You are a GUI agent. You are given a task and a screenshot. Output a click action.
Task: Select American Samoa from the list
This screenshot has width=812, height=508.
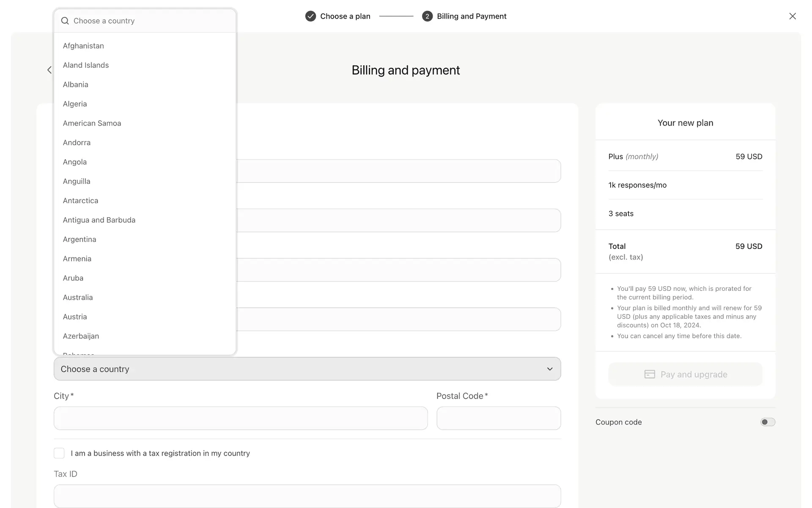pyautogui.click(x=92, y=123)
